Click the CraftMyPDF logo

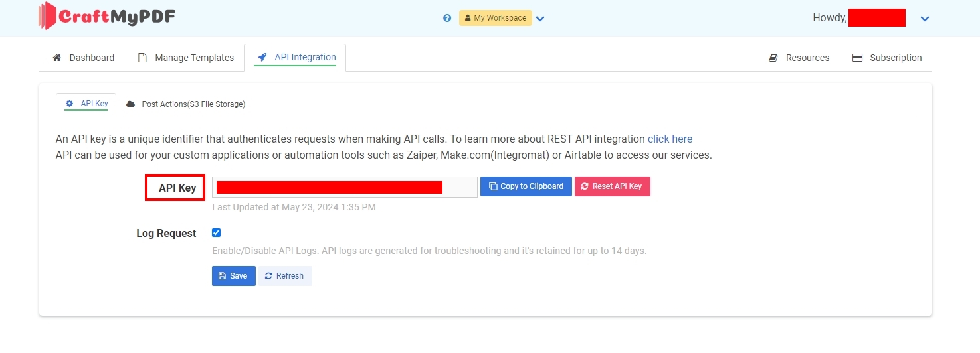point(107,17)
